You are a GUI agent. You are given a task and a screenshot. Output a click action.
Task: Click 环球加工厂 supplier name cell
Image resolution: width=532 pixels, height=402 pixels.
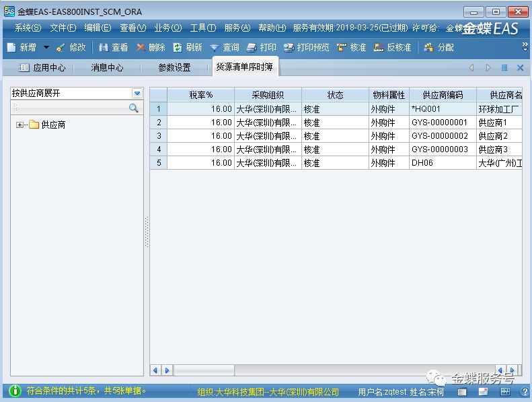tap(500, 109)
